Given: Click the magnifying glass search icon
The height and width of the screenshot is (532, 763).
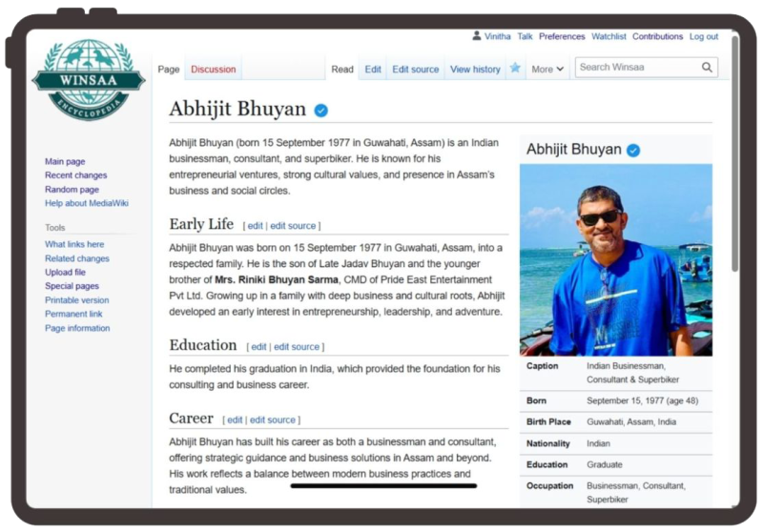Looking at the screenshot, I should tap(707, 68).
